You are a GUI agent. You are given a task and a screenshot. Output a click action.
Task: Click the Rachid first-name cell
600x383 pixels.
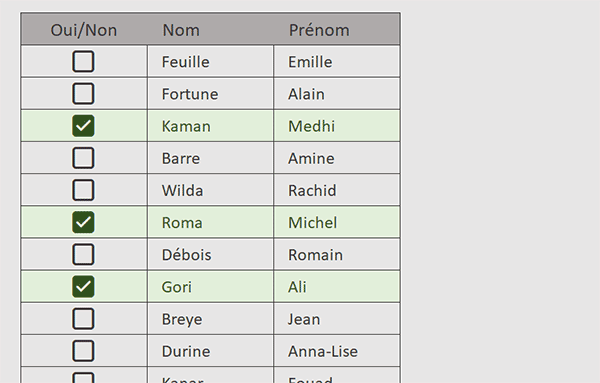pos(337,190)
